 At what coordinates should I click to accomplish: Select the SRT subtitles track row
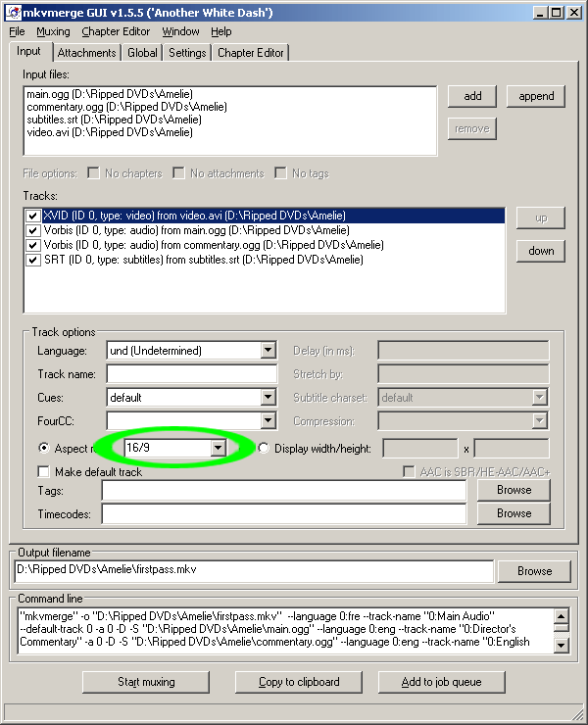203,260
